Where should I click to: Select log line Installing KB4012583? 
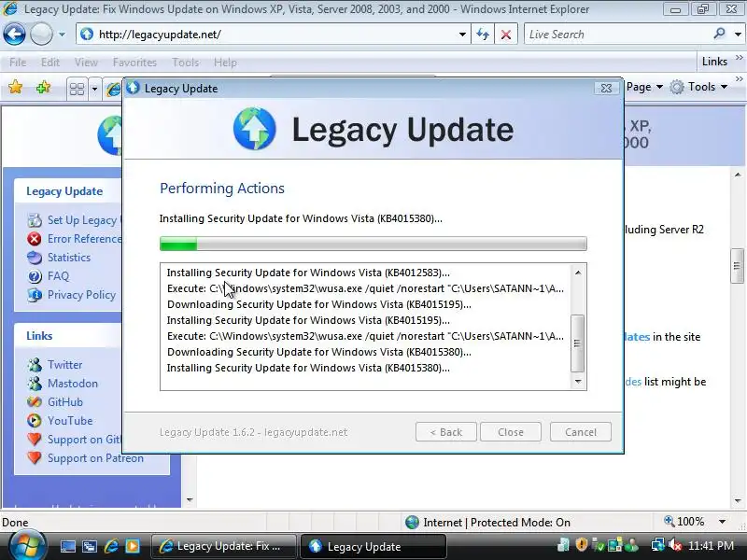[x=308, y=273]
